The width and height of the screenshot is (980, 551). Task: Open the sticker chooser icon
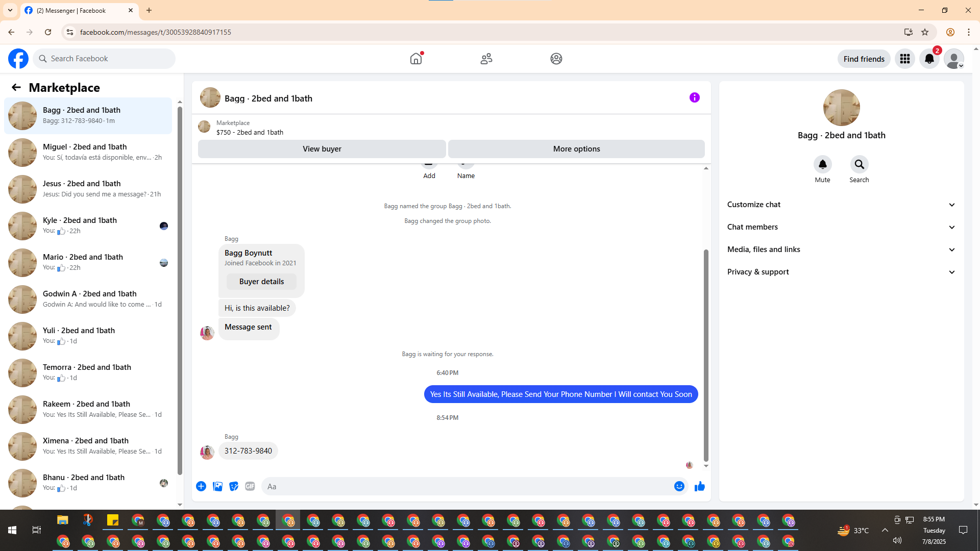[234, 486]
